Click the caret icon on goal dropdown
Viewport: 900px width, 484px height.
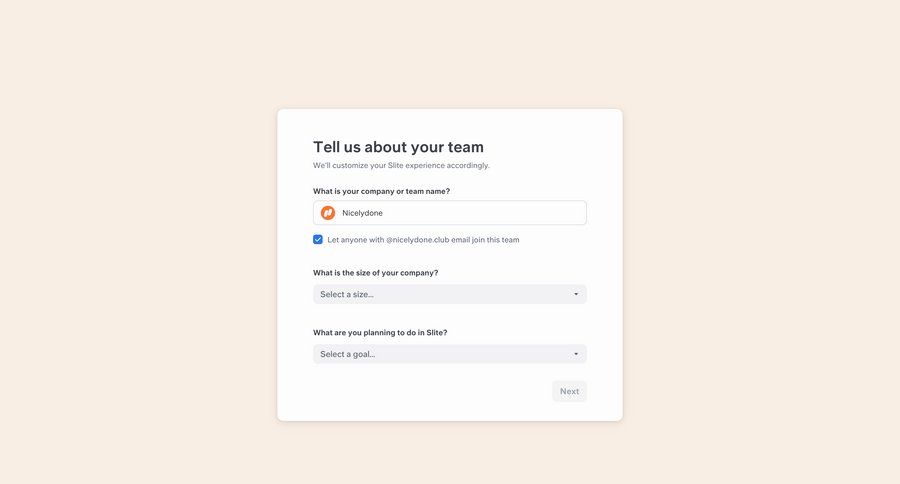[x=576, y=354]
